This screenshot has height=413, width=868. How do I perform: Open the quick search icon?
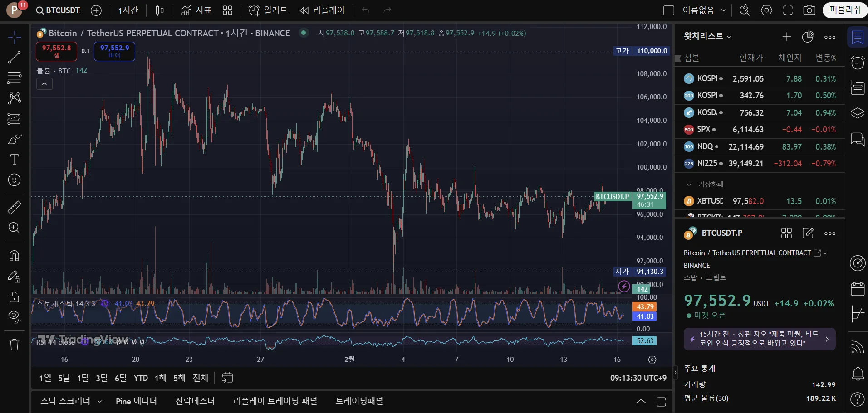coord(745,10)
